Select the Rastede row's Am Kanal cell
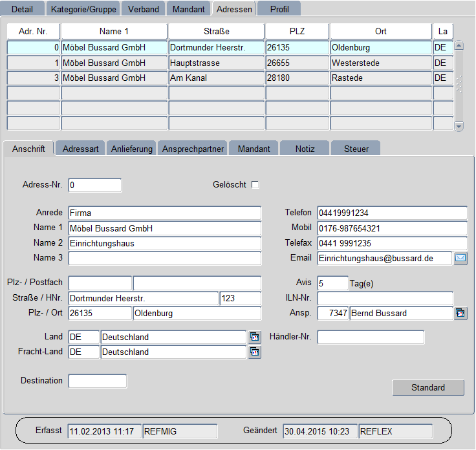This screenshot has width=476, height=450. tap(216, 78)
